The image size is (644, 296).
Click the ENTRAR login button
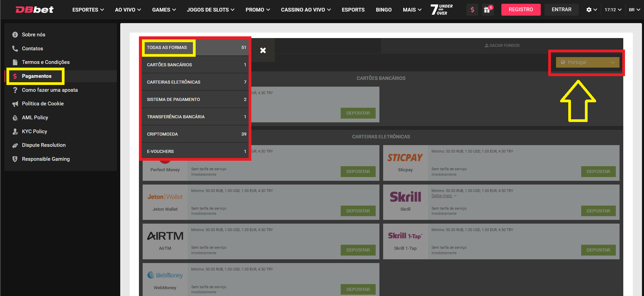click(x=561, y=10)
